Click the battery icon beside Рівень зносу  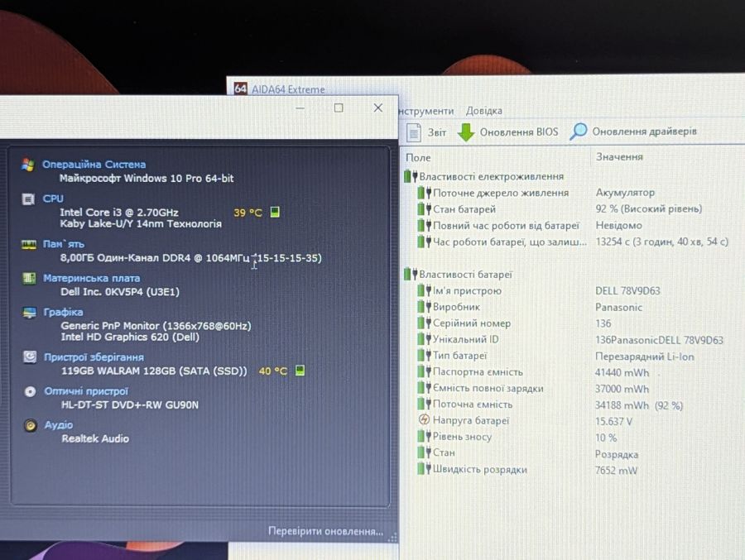click(425, 436)
